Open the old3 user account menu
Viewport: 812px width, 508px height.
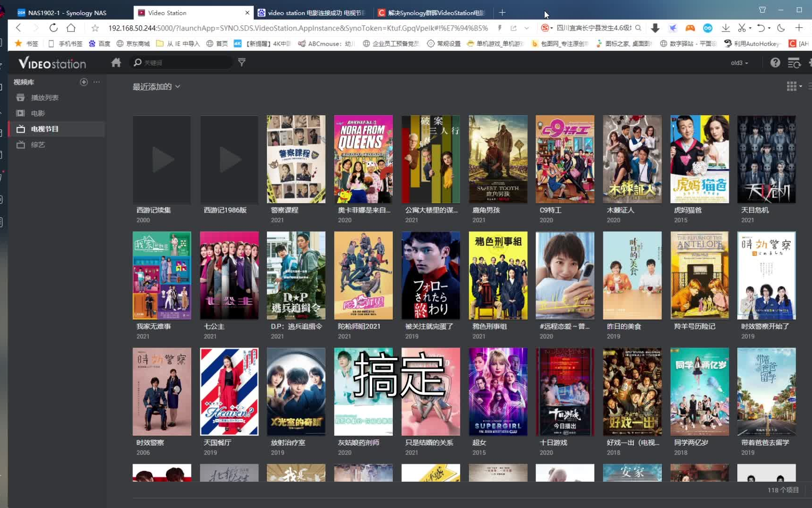[740, 63]
